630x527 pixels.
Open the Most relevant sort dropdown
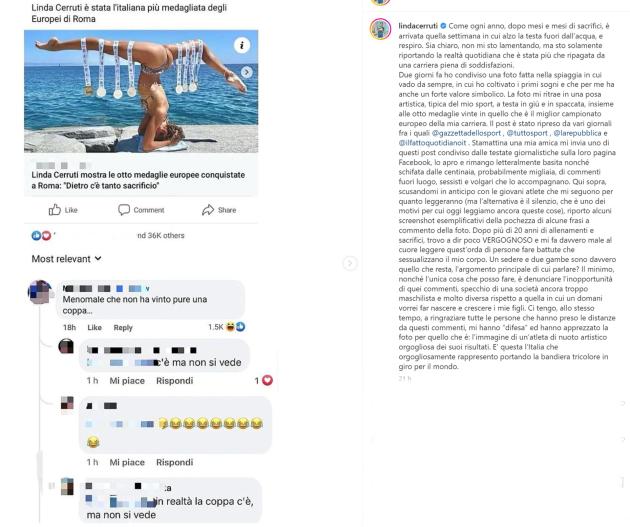pyautogui.click(x=66, y=259)
